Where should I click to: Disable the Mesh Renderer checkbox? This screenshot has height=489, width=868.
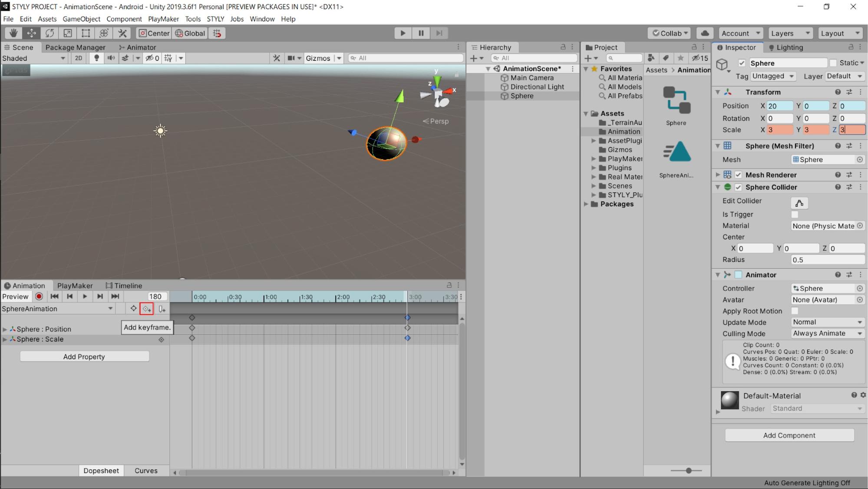click(x=738, y=175)
